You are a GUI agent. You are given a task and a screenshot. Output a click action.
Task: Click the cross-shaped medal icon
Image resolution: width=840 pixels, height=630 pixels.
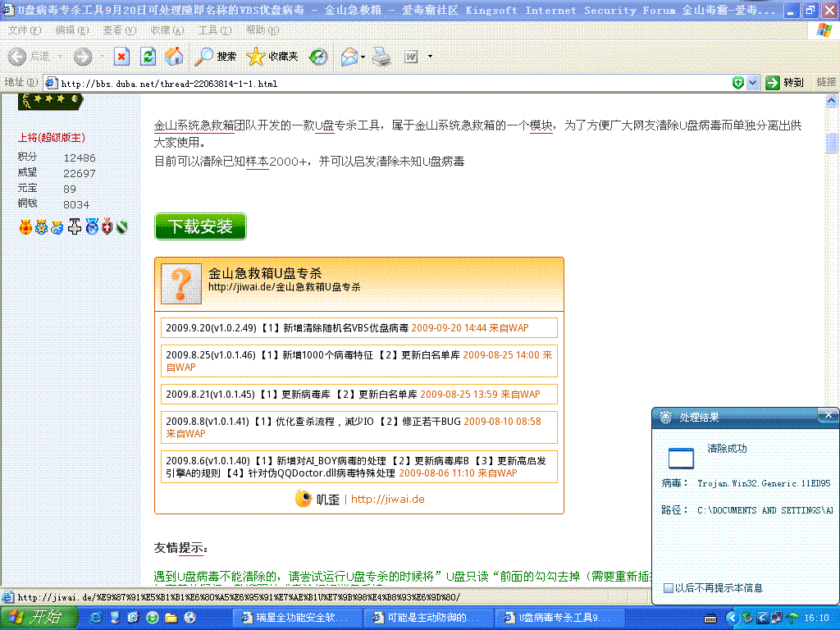click(75, 227)
